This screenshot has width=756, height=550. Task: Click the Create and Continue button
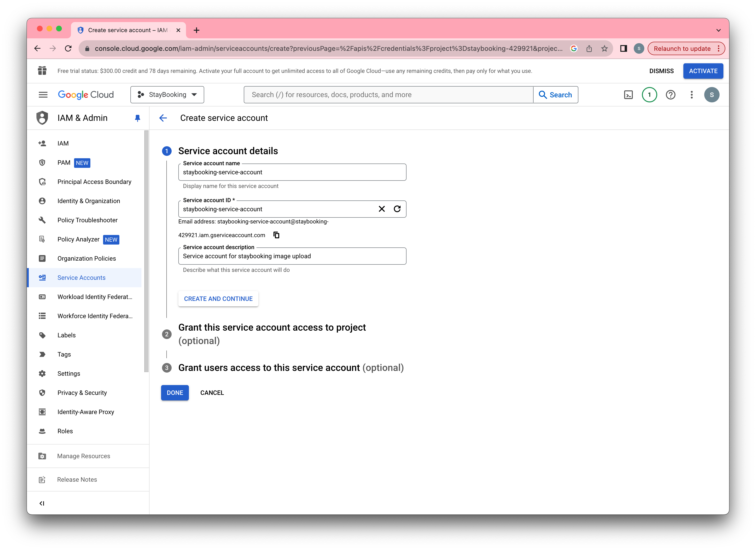[x=218, y=299]
